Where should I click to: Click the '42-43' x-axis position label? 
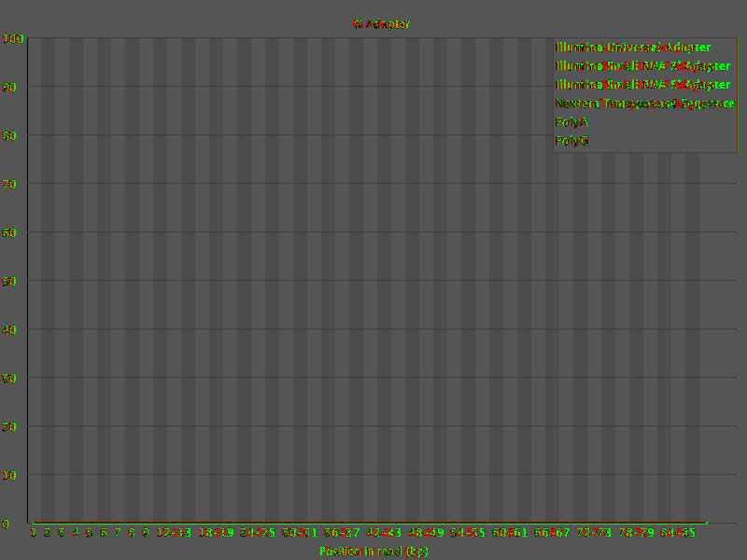(384, 532)
